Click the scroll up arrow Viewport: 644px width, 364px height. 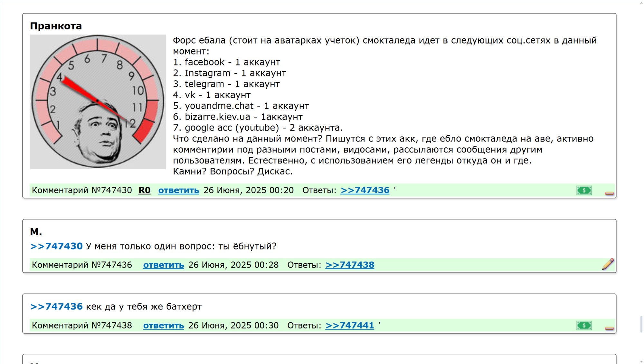click(x=641, y=3)
